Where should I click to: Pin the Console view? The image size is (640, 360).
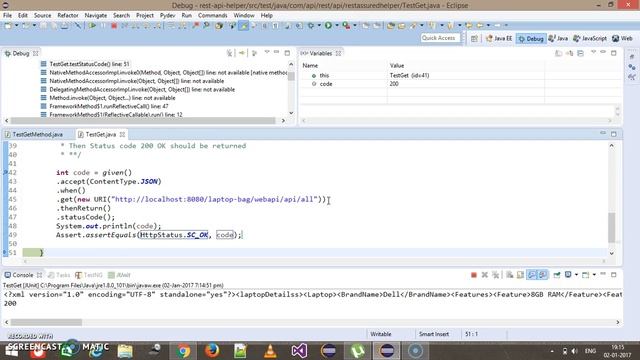pyautogui.click(x=557, y=275)
